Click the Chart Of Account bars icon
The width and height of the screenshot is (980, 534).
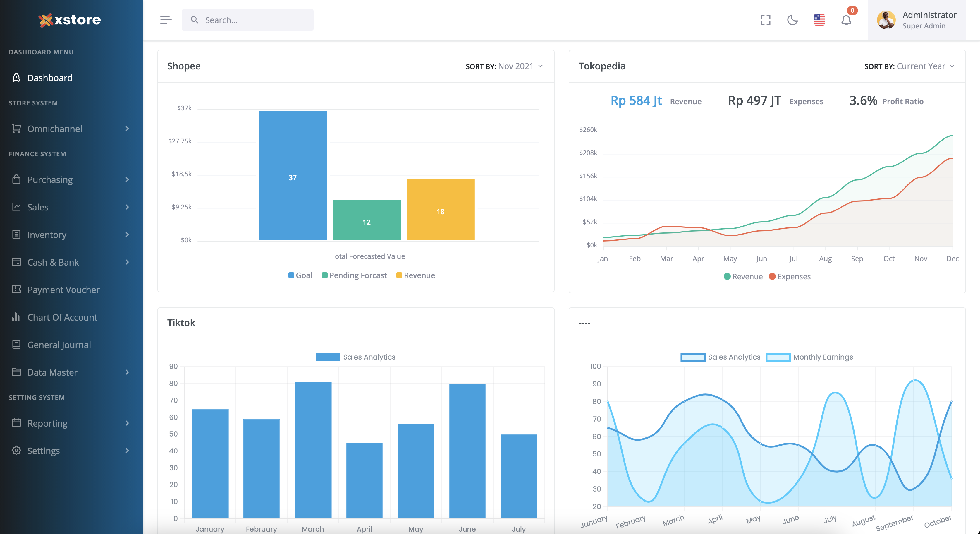click(x=16, y=317)
